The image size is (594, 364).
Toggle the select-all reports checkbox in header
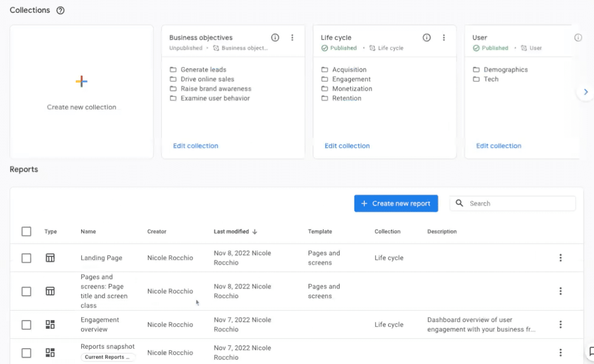point(26,231)
